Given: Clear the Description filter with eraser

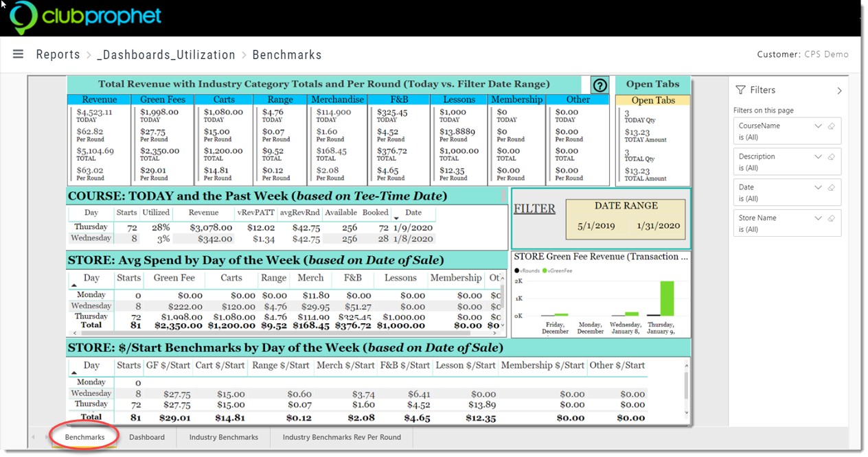Looking at the screenshot, I should pyautogui.click(x=831, y=157).
